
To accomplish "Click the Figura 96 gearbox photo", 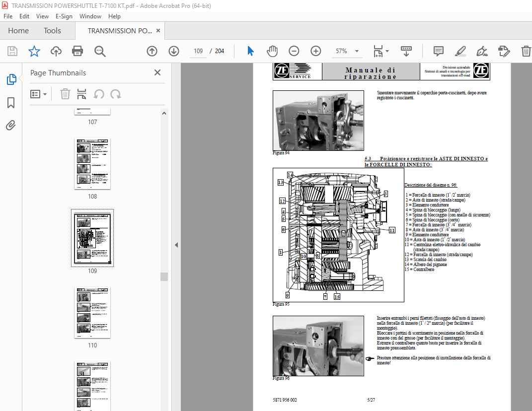I will (318, 346).
